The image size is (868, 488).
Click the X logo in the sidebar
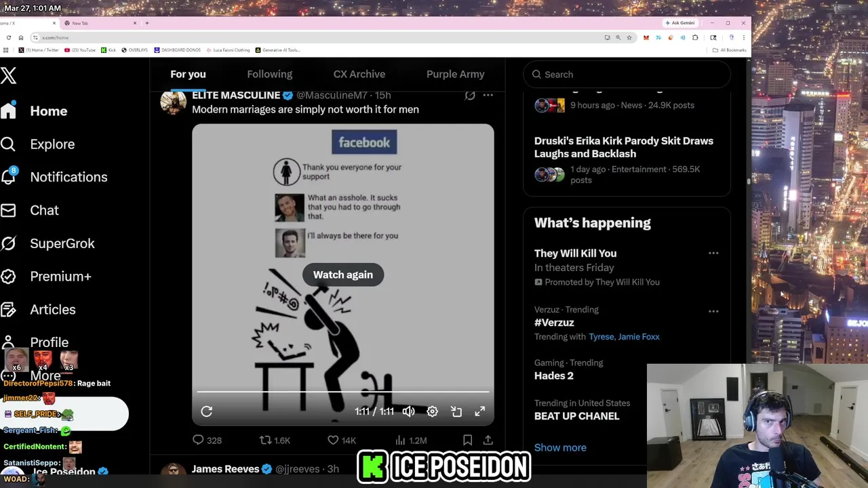(8, 75)
